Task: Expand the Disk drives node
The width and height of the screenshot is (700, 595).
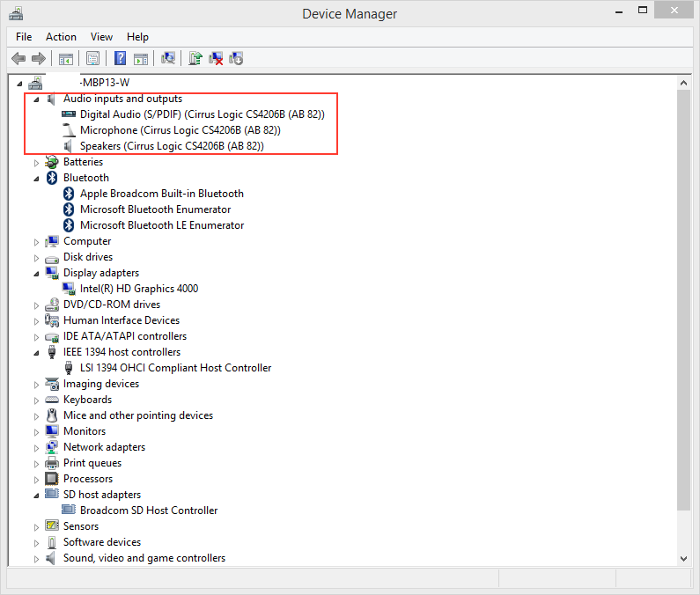Action: coord(37,258)
